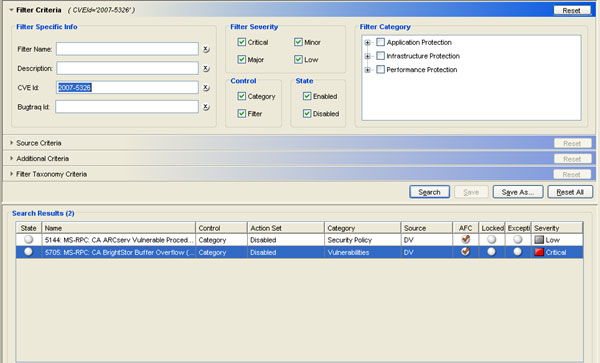Screen dimensions: 600x363
Task: Click state indicator for filter 5144
Action: click(28, 239)
